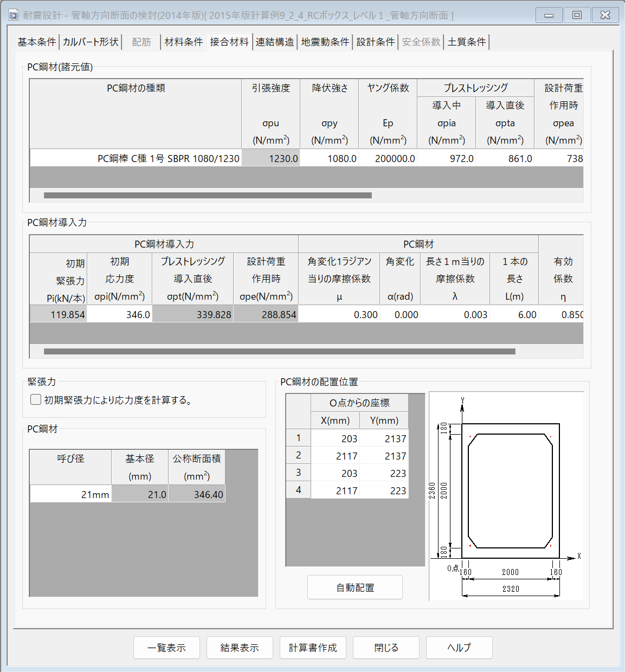
Task: Enable 初期緊張力により応力度を計算する checkbox
Action: (36, 399)
